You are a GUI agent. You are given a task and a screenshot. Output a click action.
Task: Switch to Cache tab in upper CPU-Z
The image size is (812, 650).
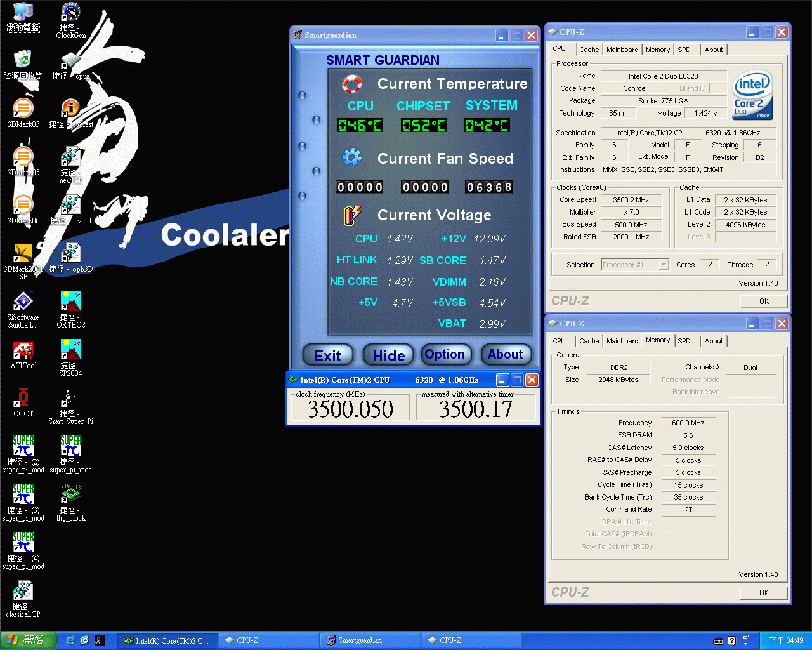(x=589, y=50)
